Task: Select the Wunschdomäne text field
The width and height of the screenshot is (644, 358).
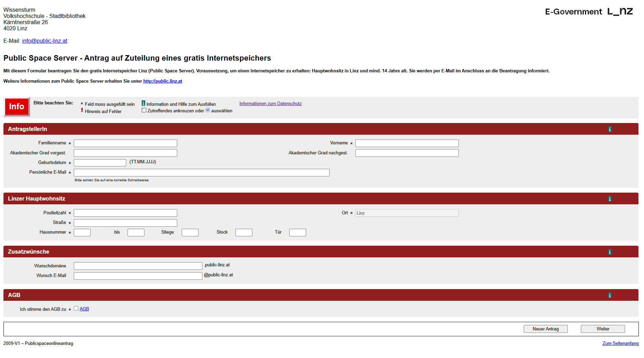Action: tap(138, 266)
